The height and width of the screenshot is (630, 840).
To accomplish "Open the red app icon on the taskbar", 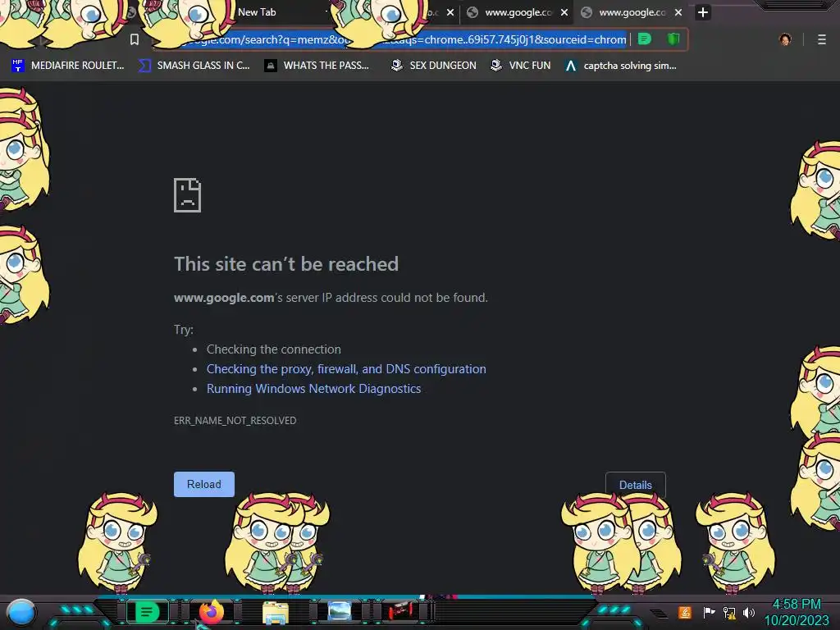I will (x=401, y=611).
